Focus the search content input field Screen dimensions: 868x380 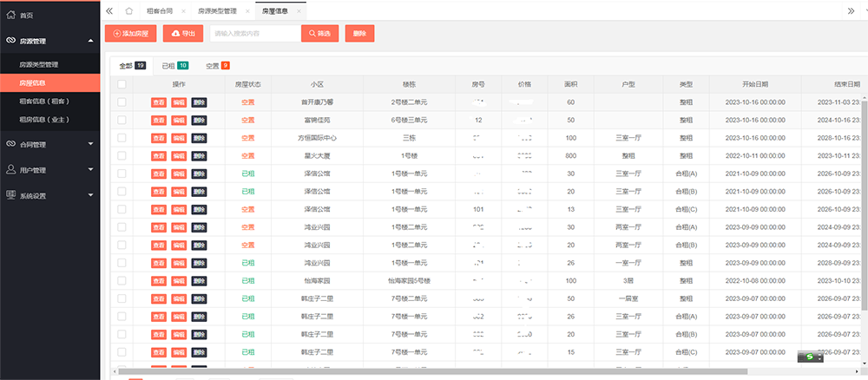click(x=255, y=33)
